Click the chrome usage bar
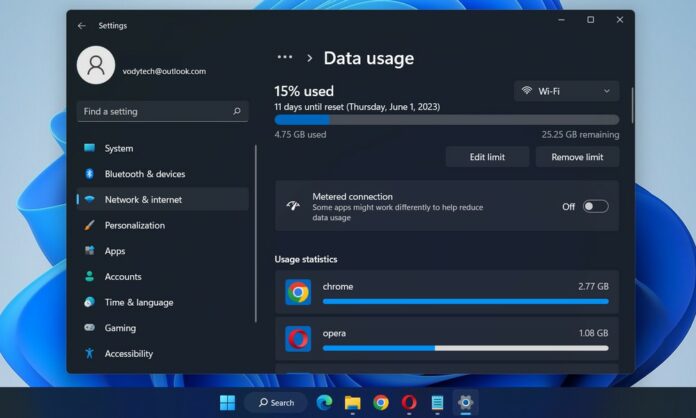Screen dimensions: 696x418 point(465,301)
